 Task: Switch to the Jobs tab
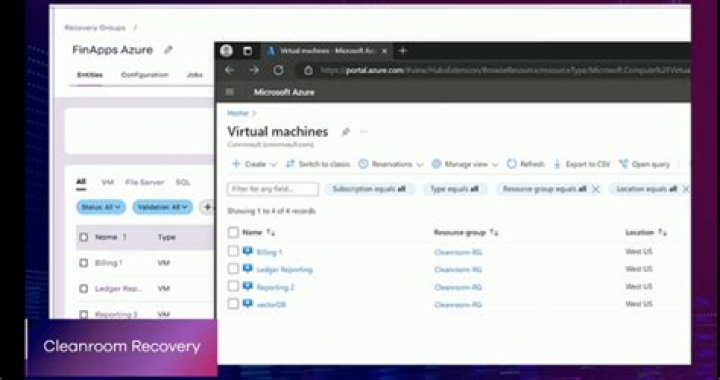[x=195, y=75]
